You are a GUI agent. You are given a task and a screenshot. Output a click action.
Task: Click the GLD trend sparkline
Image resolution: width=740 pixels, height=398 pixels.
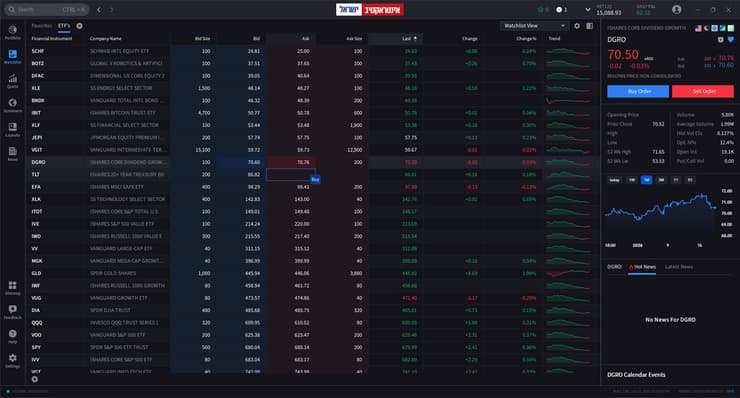click(568, 273)
